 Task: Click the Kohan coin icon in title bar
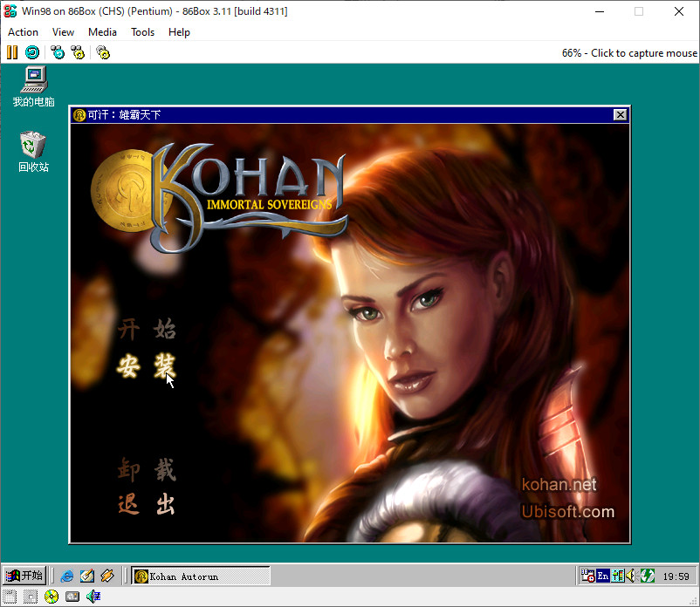pos(79,115)
